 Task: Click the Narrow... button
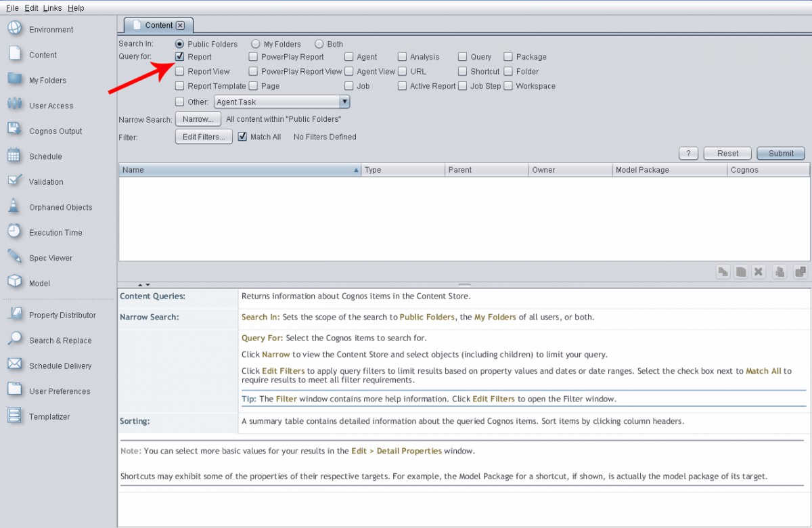(x=198, y=119)
